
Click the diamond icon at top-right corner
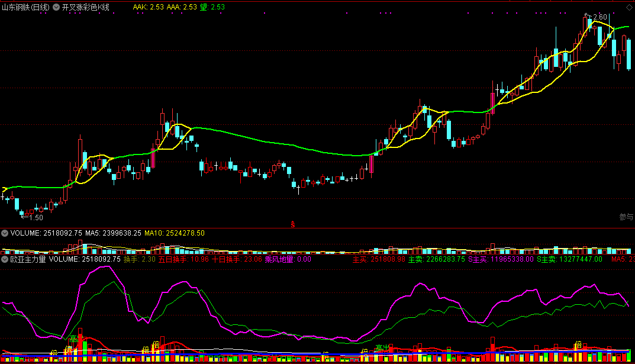629,7
